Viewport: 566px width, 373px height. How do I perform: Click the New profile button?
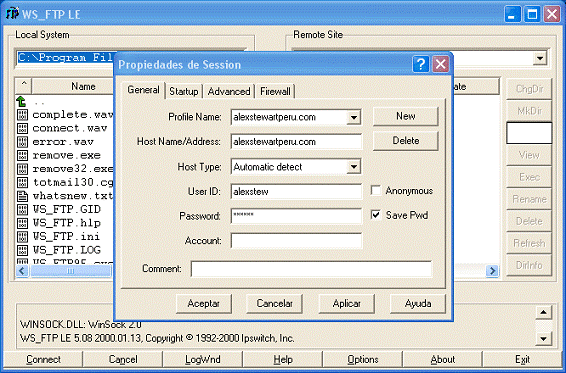(406, 116)
